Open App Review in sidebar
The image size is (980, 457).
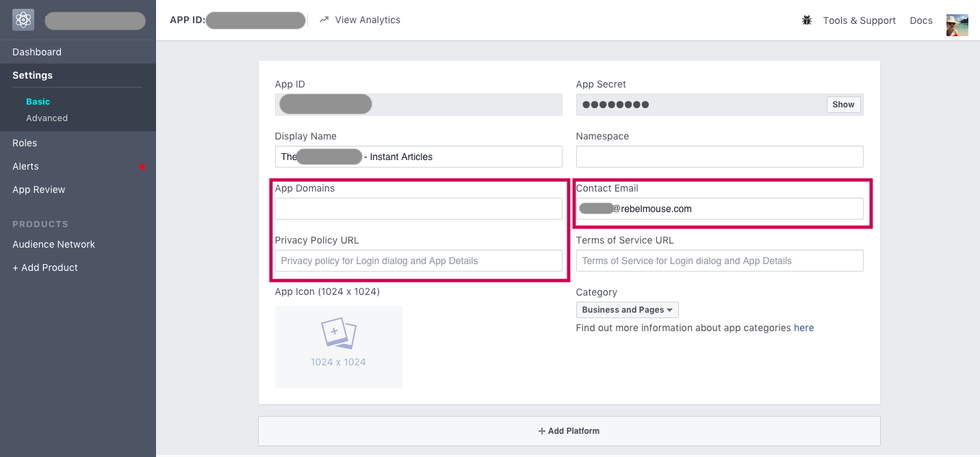pos(39,189)
